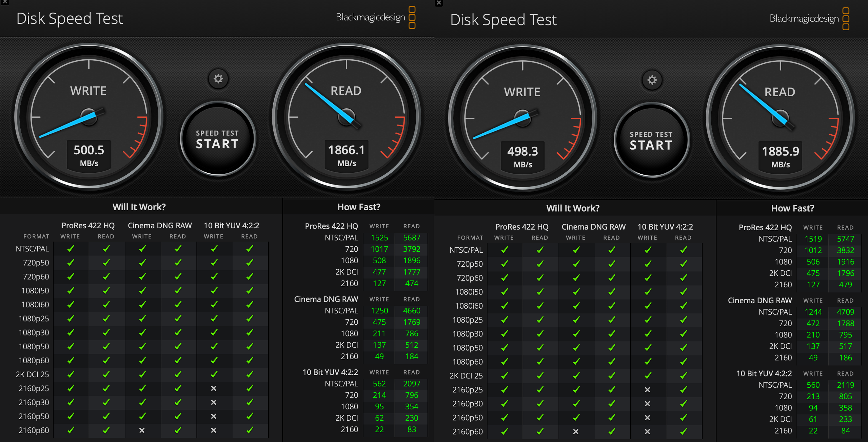Open settings gear in left Disk Speed Test window

tap(218, 79)
